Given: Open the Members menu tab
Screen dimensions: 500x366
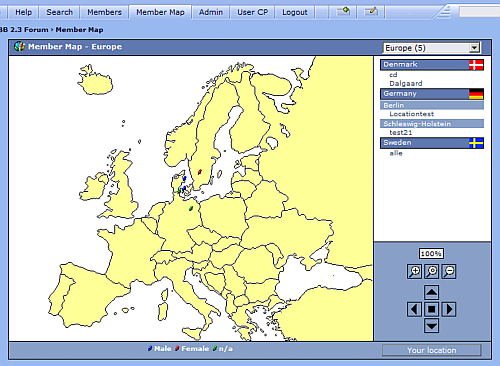Looking at the screenshot, I should [x=104, y=12].
